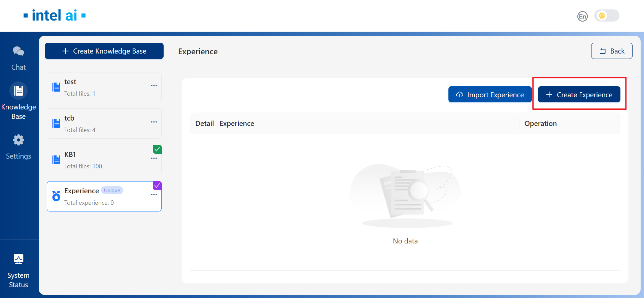
Task: Toggle the purple checkmark on Experience card
Action: 157,186
